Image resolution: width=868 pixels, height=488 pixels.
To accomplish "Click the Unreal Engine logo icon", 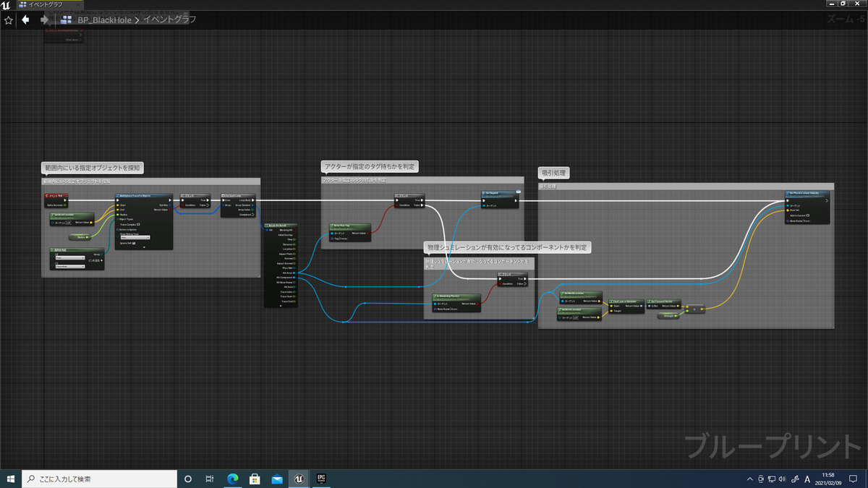I will [6, 5].
